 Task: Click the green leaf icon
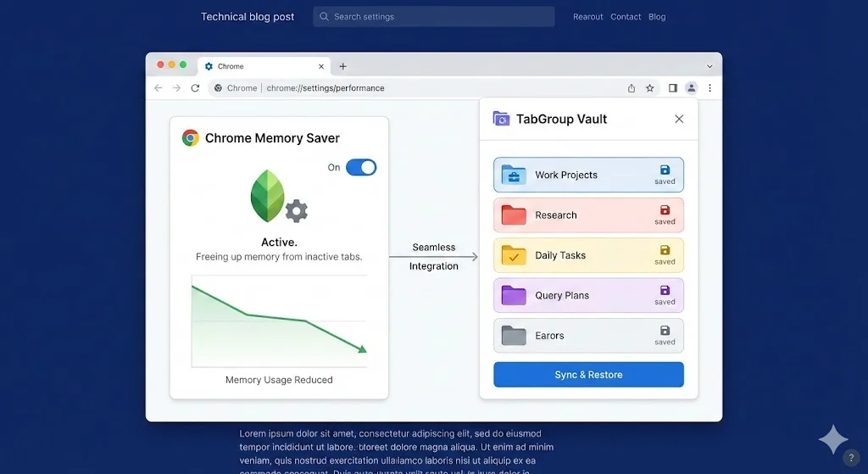(x=267, y=196)
